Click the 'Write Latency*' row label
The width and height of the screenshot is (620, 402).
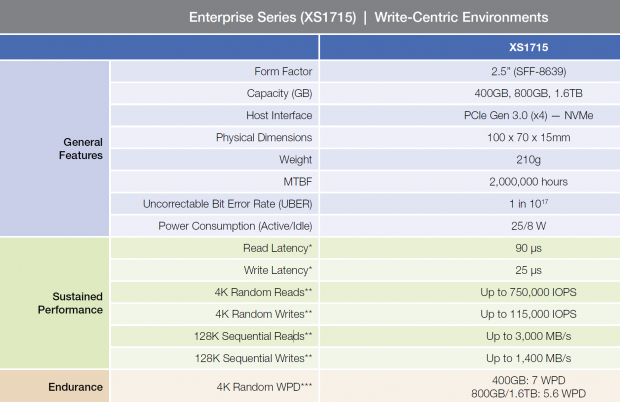[278, 270]
